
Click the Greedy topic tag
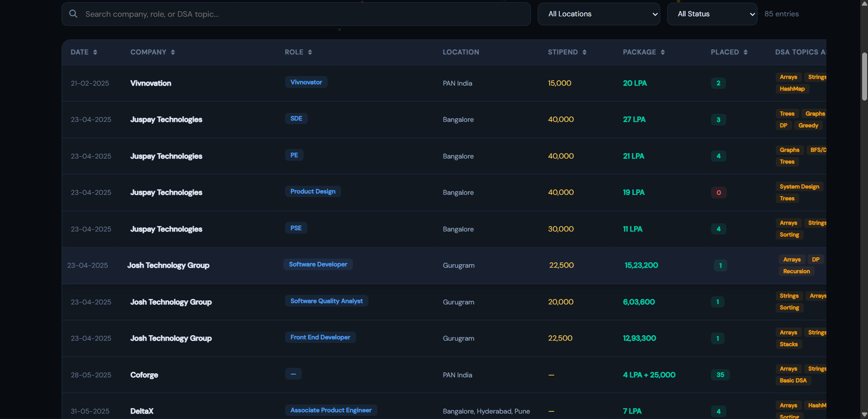[x=808, y=125]
